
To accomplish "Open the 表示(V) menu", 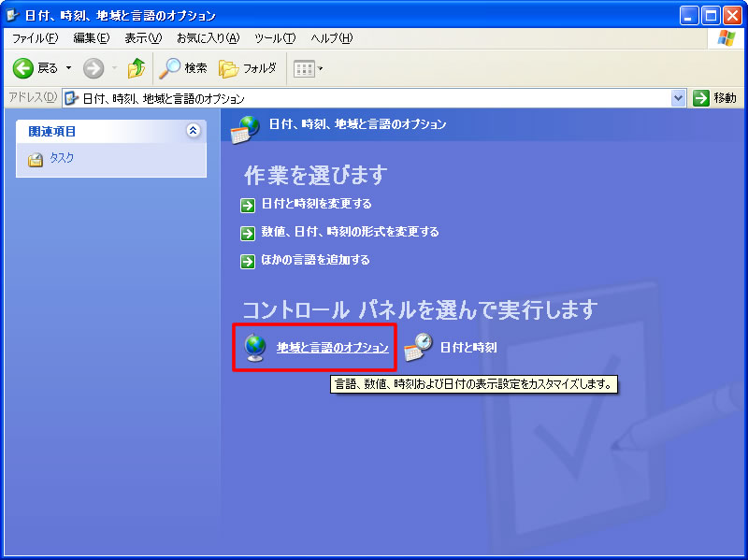I will [x=143, y=38].
